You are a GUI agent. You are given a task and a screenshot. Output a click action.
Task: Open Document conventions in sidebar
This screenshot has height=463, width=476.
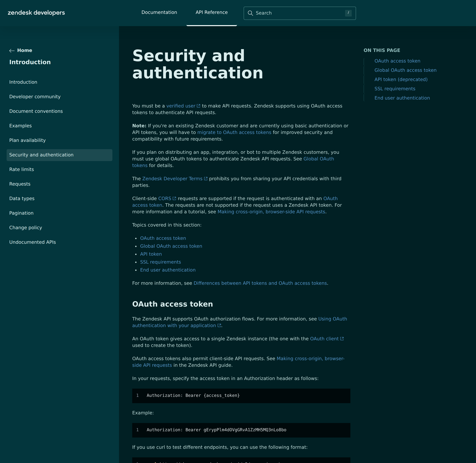pyautogui.click(x=36, y=111)
